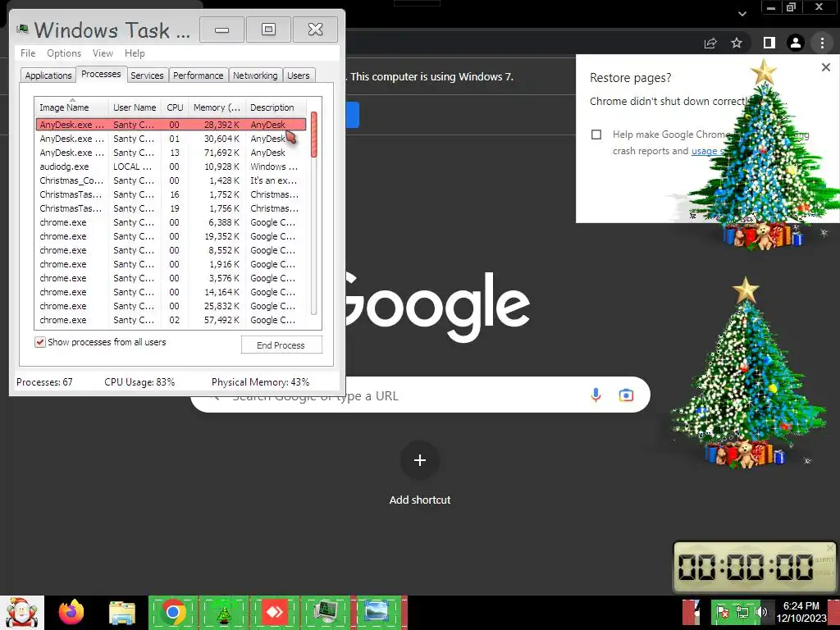This screenshot has height=630, width=840.
Task: Switch to the Users tab
Action: [x=298, y=75]
